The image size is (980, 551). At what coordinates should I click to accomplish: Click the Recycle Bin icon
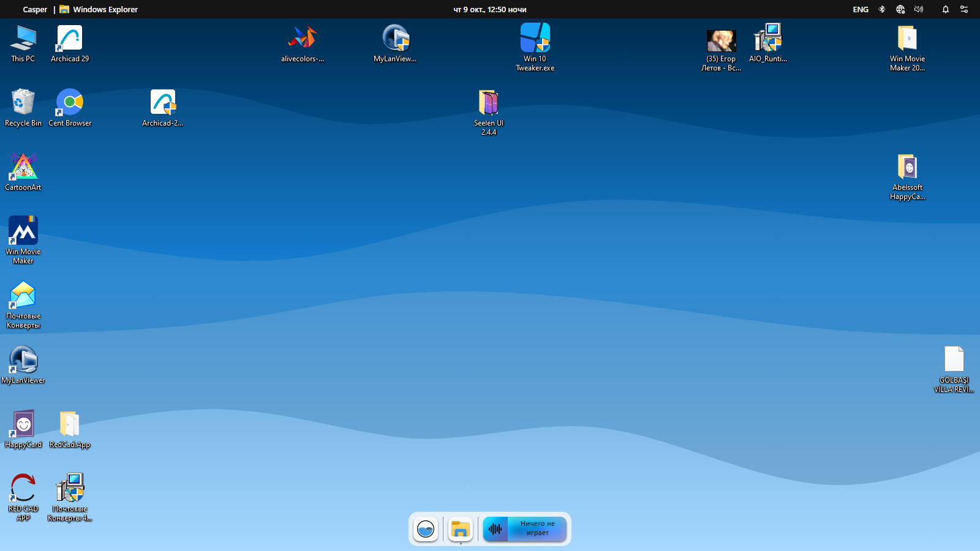coord(23,103)
